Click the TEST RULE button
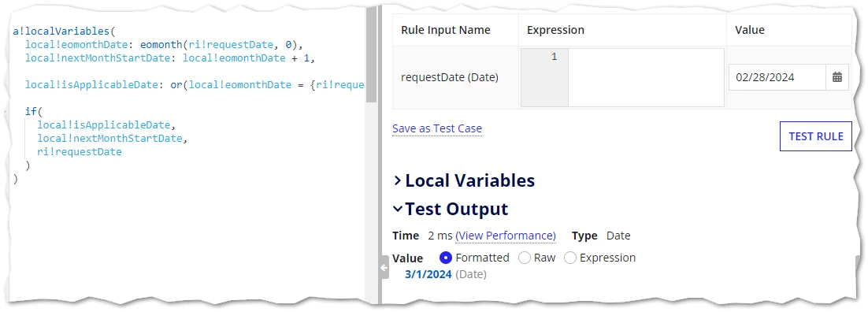The image size is (868, 312). (x=815, y=136)
